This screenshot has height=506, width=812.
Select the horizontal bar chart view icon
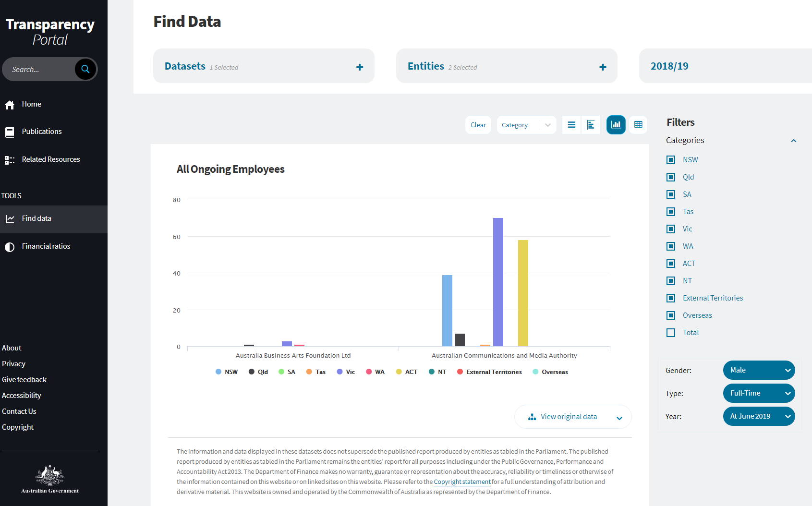point(591,124)
